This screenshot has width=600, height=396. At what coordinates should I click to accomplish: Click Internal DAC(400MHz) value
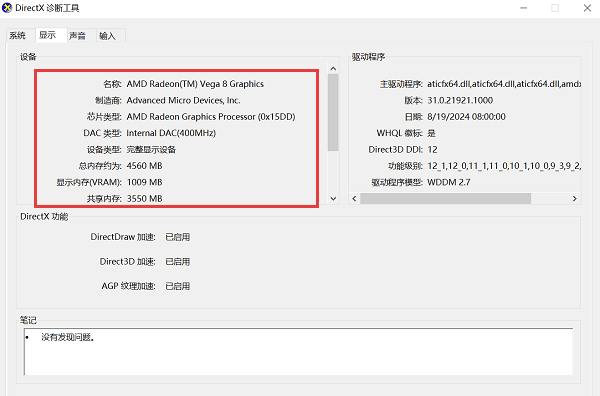[171, 133]
